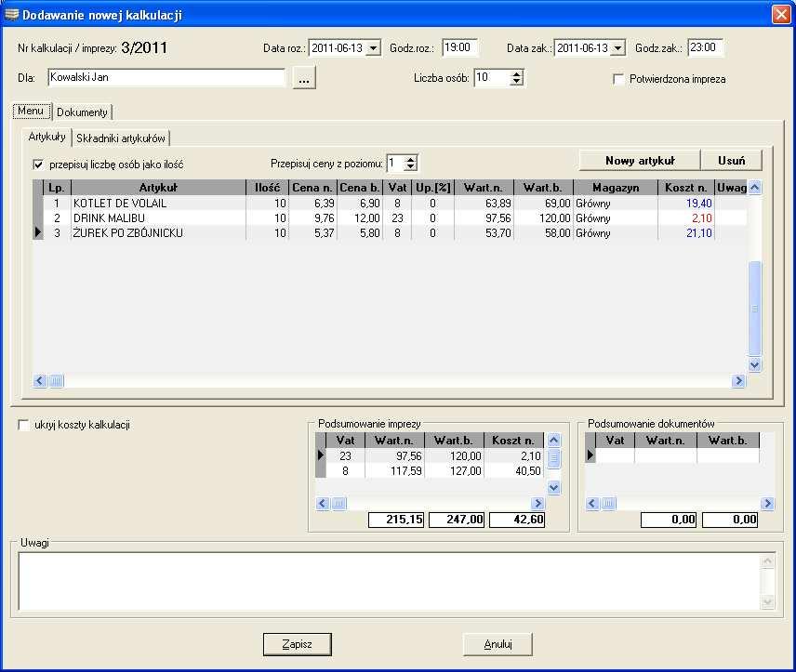Decrease Liczba osób with down arrow

click(x=517, y=81)
